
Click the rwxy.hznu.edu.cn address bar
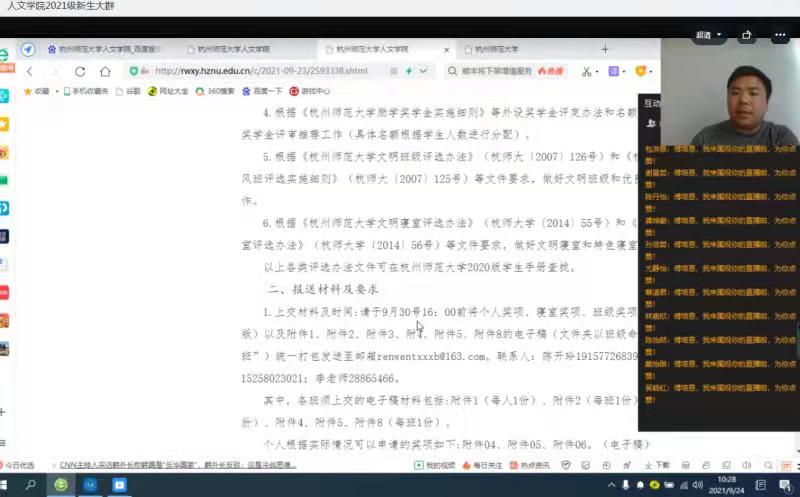(x=260, y=71)
